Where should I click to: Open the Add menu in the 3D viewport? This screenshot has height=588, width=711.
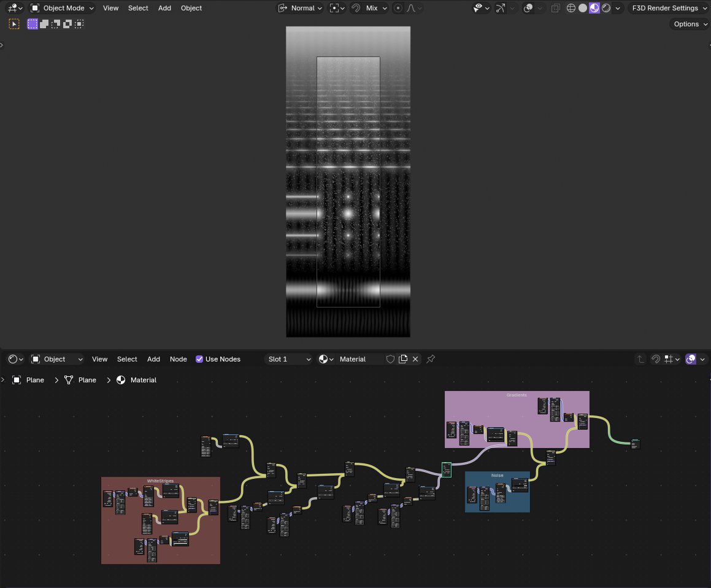[164, 8]
